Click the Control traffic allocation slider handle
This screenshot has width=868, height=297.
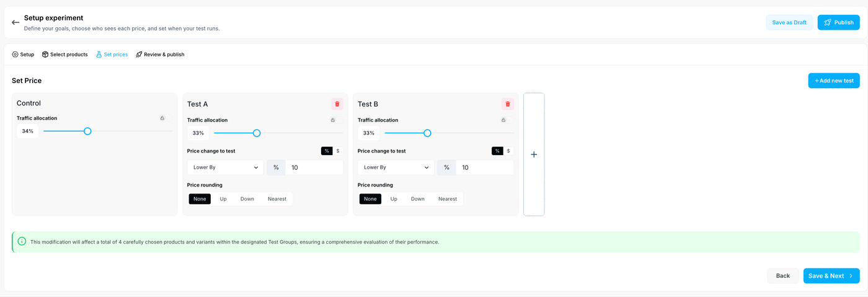tap(87, 131)
